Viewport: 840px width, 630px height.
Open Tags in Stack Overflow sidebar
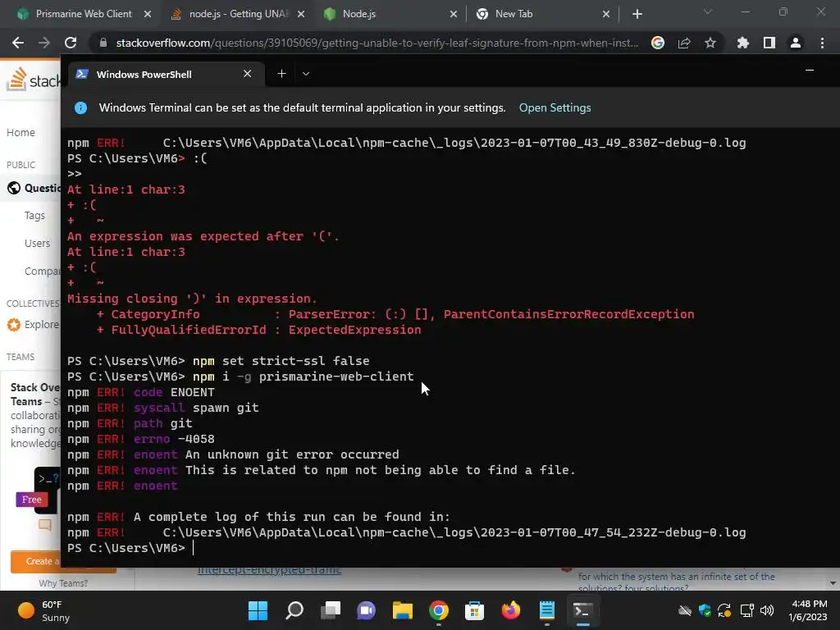coord(34,216)
